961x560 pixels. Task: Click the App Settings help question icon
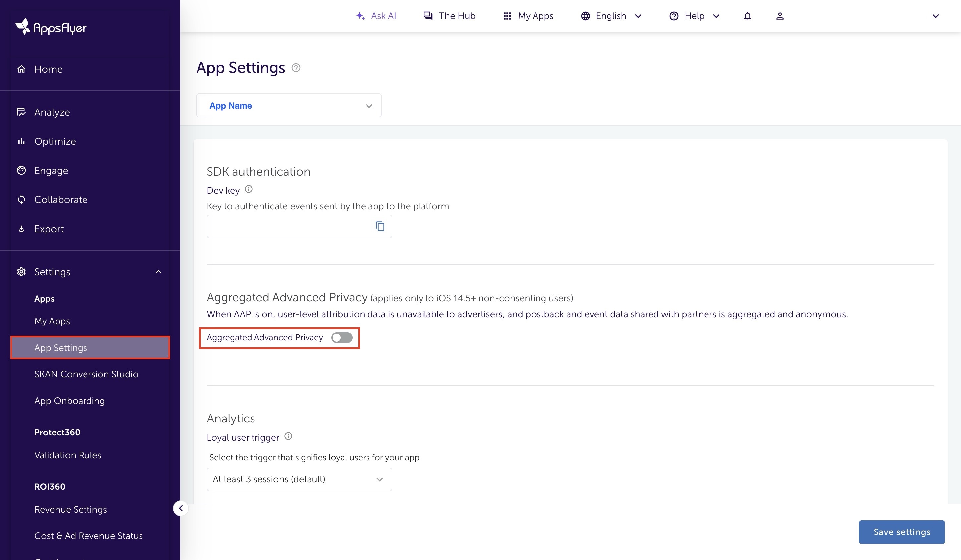296,68
